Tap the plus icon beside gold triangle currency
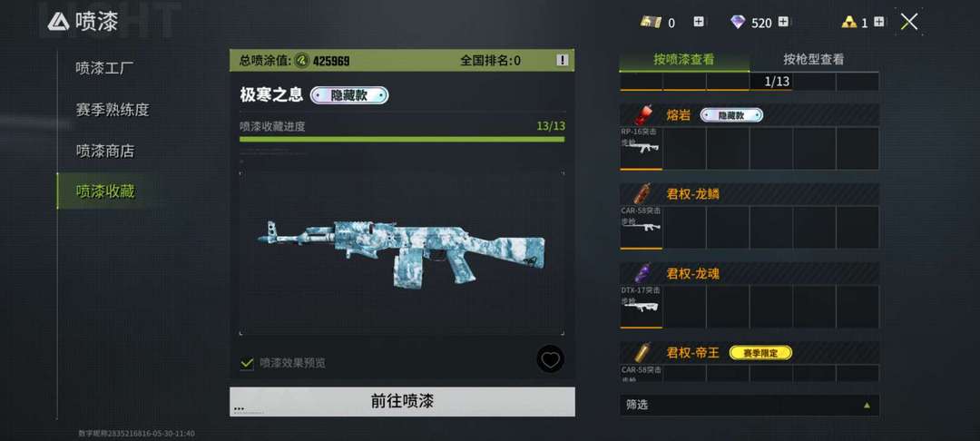This screenshot has width=980, height=441. (878, 22)
